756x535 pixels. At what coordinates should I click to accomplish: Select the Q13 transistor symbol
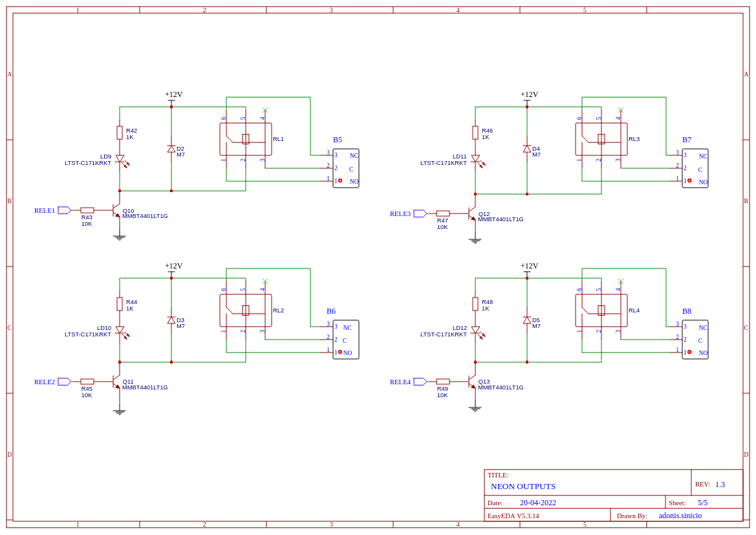click(x=472, y=382)
